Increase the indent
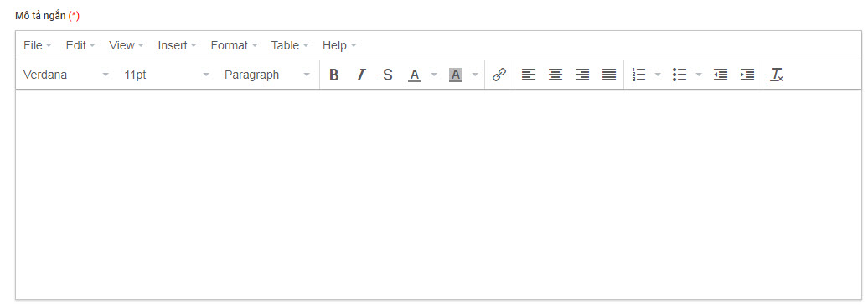868x306 pixels. (747, 75)
